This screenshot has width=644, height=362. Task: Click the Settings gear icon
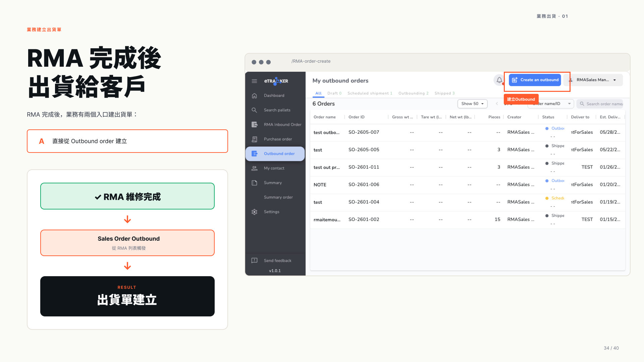(254, 212)
